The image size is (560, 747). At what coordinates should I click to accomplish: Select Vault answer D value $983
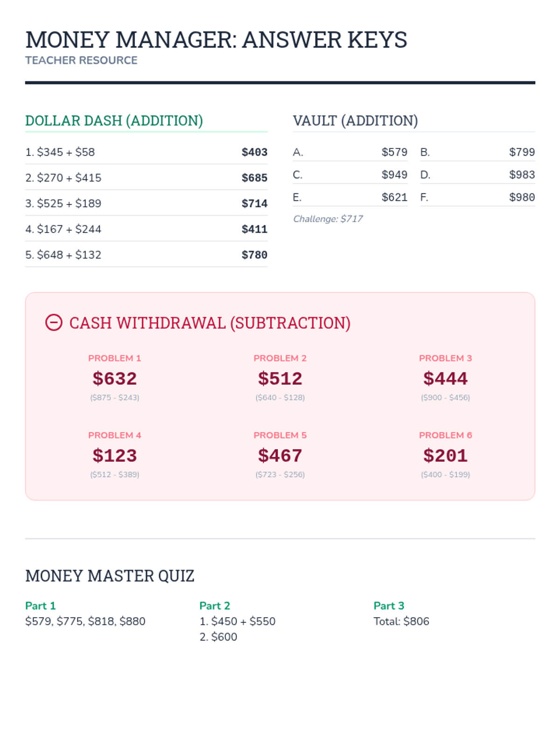point(522,175)
